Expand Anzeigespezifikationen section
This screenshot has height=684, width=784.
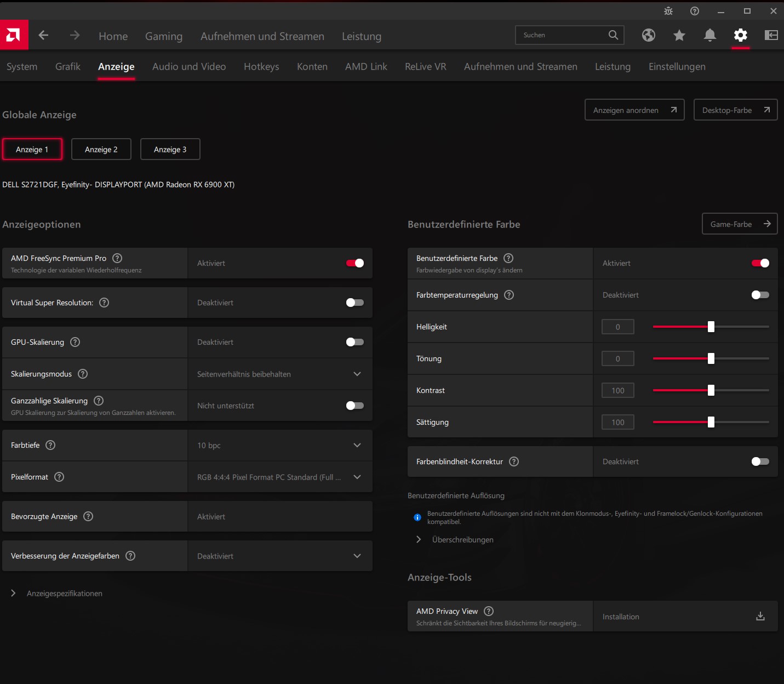(57, 594)
